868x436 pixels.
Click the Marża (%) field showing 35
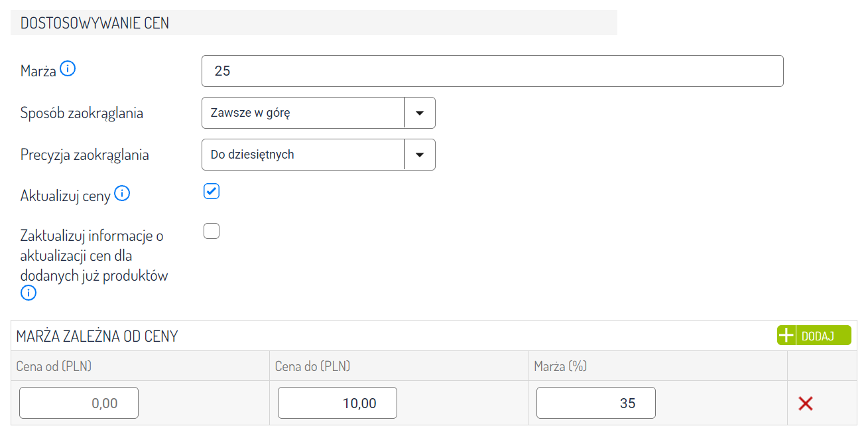pyautogui.click(x=595, y=403)
